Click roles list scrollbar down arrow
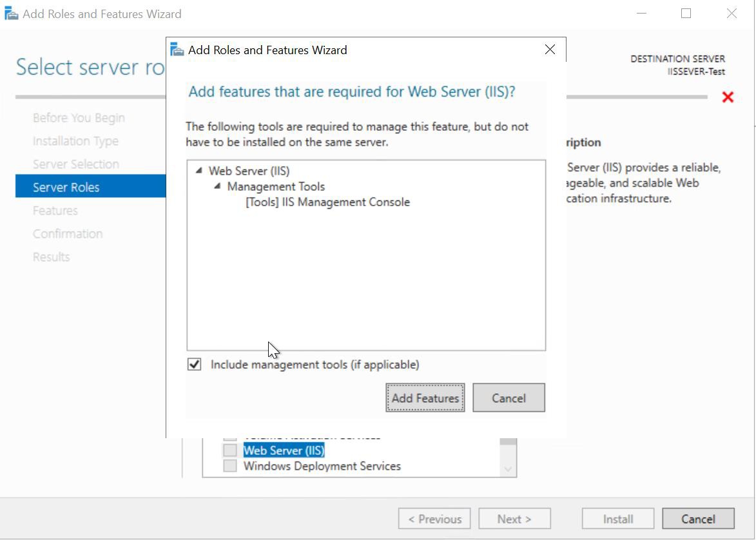This screenshot has width=756, height=540. point(508,468)
